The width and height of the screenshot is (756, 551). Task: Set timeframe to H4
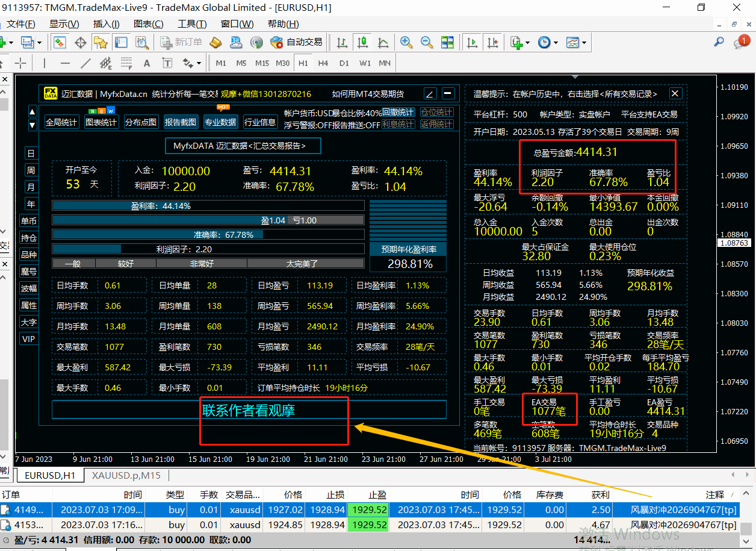tap(323, 63)
